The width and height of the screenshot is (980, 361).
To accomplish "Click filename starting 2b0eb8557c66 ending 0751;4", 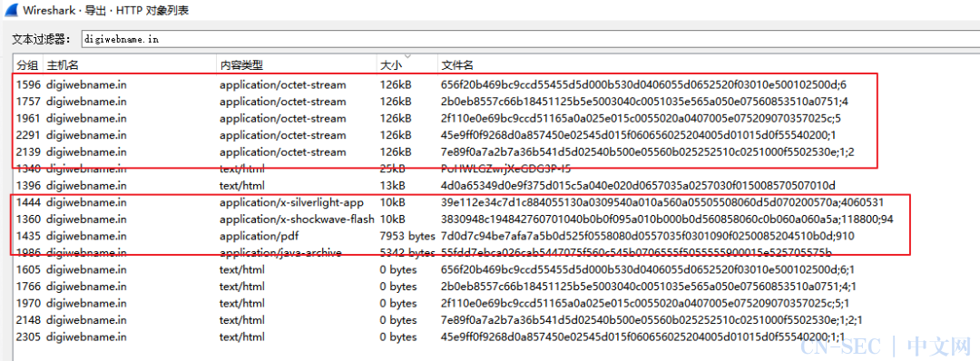I will click(x=645, y=102).
